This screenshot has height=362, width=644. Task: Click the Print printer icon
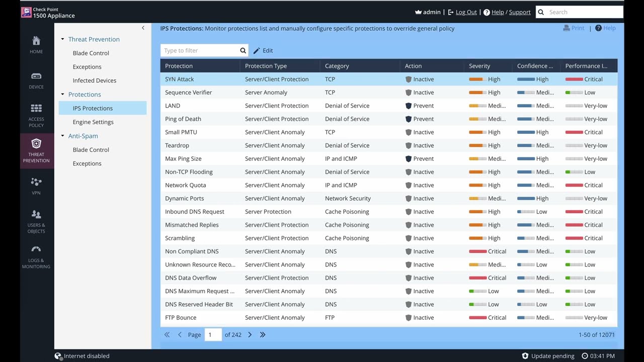(x=567, y=28)
